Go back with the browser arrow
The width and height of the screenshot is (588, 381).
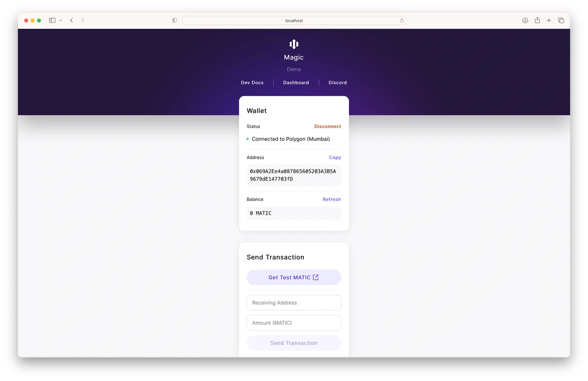(x=72, y=21)
